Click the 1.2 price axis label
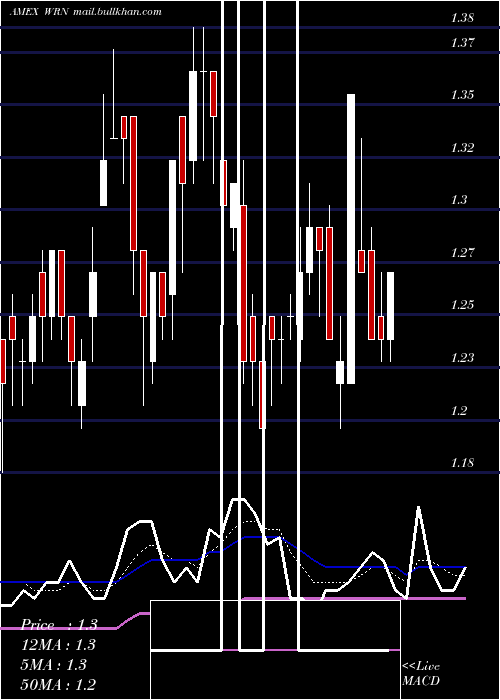Viewport: 500px width, 700px height. [459, 410]
